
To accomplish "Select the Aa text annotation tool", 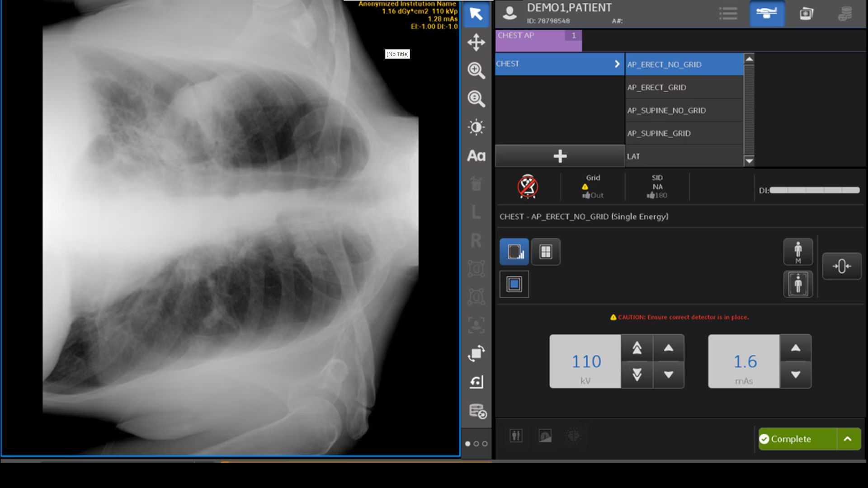I will tap(476, 156).
